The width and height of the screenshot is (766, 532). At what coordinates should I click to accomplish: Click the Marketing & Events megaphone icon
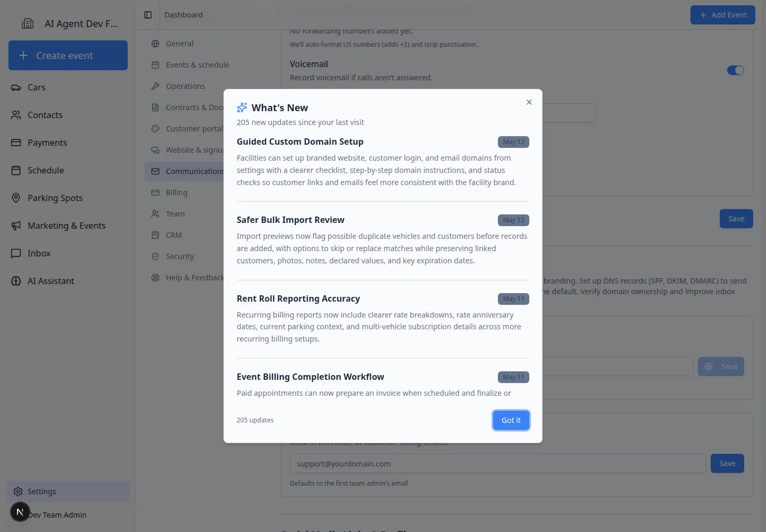[x=16, y=226]
